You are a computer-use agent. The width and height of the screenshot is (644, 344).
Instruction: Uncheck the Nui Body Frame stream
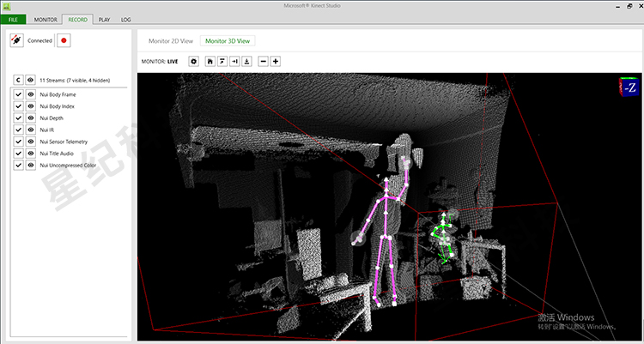(x=18, y=94)
